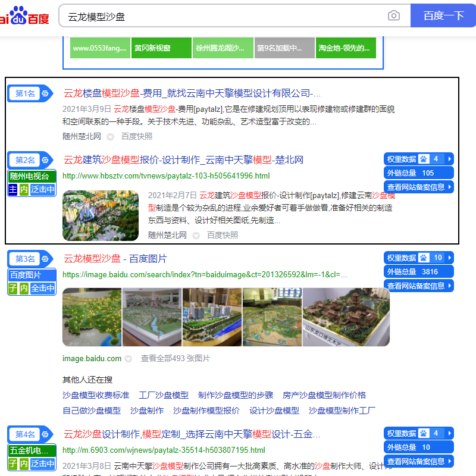Viewport: 476px width, 476px height.
Task: Expand dropdown arrow beside image.baidu.com
Action: (129, 359)
